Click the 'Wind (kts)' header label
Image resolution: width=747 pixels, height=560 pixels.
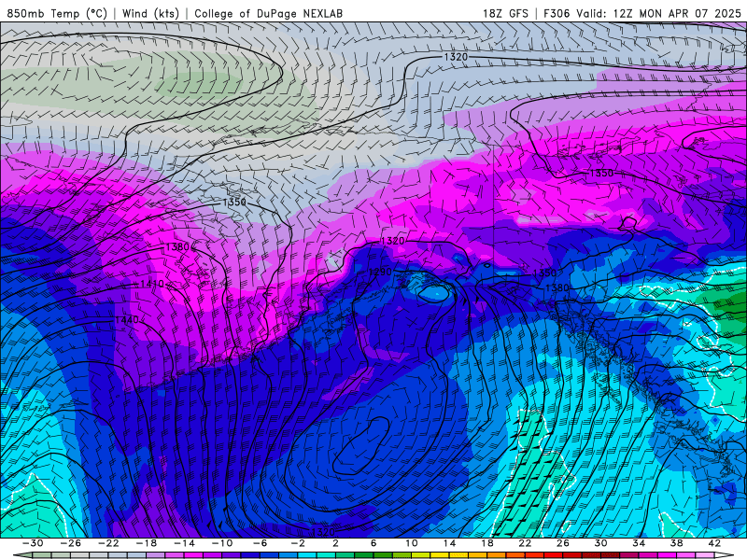pyautogui.click(x=150, y=13)
